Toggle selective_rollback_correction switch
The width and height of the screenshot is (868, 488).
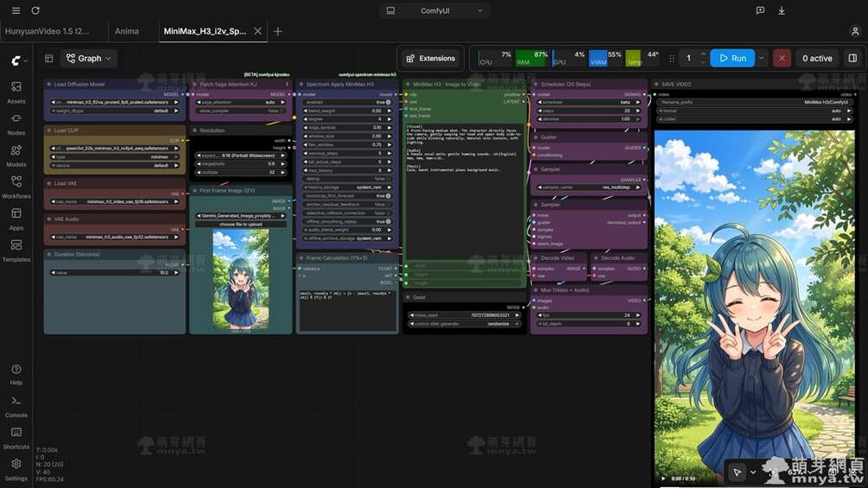point(388,213)
